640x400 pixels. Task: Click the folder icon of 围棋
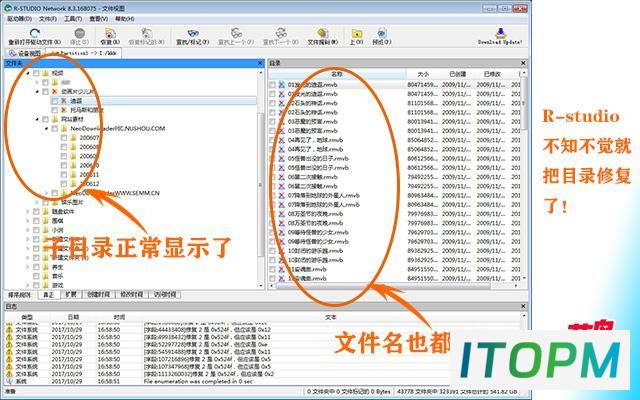(46, 221)
